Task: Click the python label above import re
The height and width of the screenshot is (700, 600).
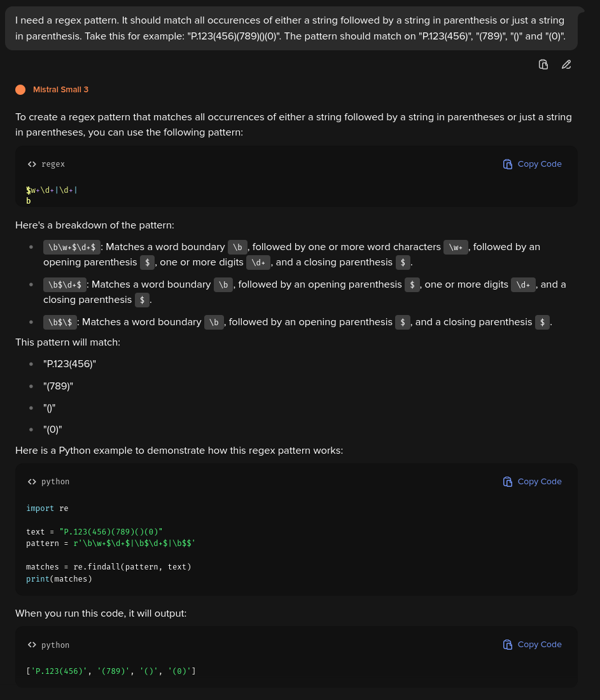Action: 55,482
